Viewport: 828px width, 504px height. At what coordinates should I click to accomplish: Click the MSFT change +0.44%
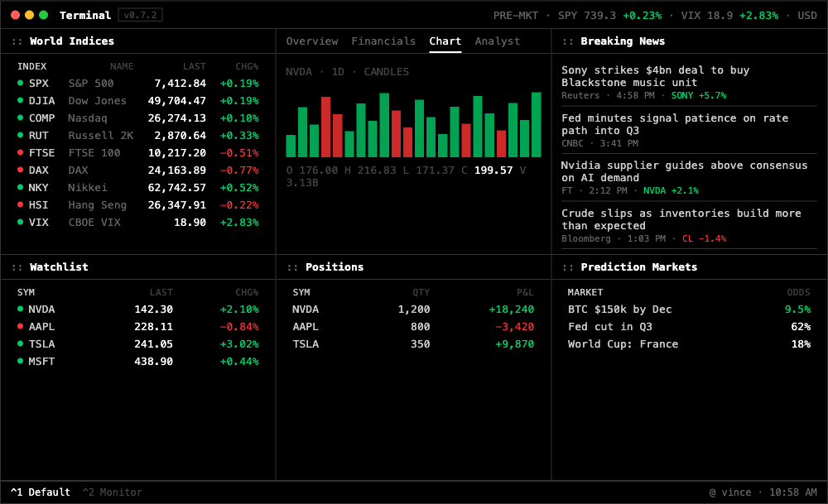pyautogui.click(x=239, y=362)
